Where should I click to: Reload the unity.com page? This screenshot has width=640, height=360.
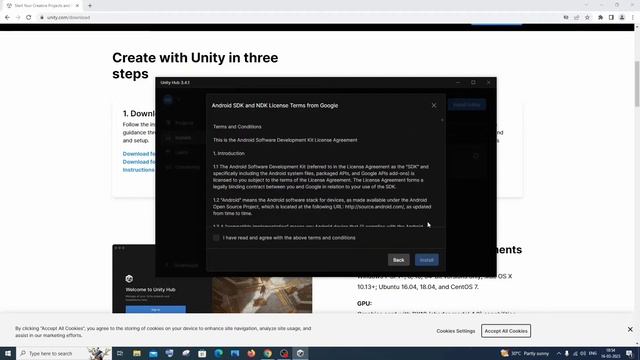tap(29, 18)
